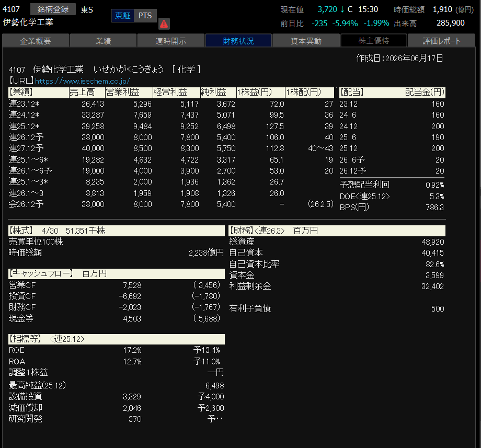
Task: Click the 連25.12* row label
Action: click(x=24, y=127)
